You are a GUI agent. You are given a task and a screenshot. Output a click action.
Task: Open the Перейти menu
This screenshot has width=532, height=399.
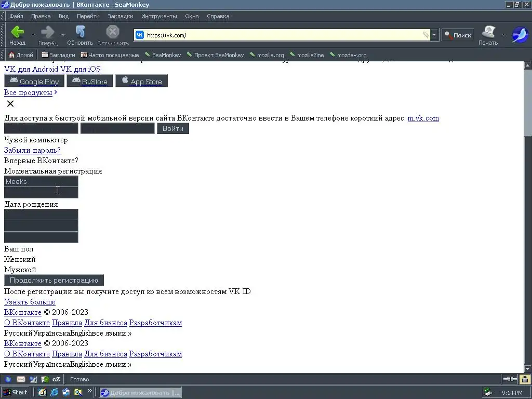[x=88, y=16]
